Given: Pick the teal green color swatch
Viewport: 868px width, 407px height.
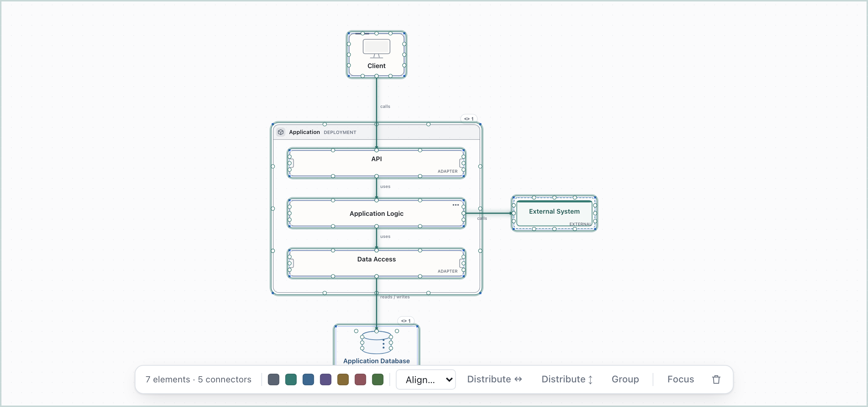Looking at the screenshot, I should click(291, 379).
